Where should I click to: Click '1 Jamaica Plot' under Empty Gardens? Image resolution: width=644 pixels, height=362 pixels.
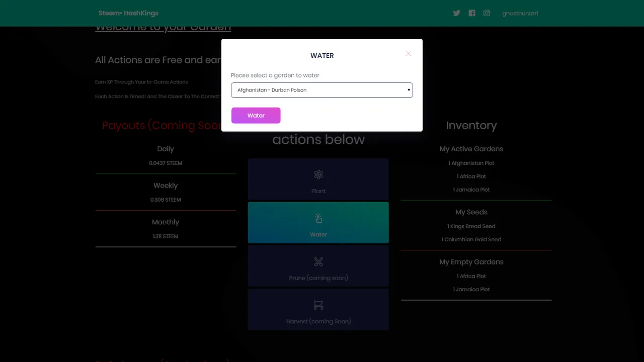point(471,289)
